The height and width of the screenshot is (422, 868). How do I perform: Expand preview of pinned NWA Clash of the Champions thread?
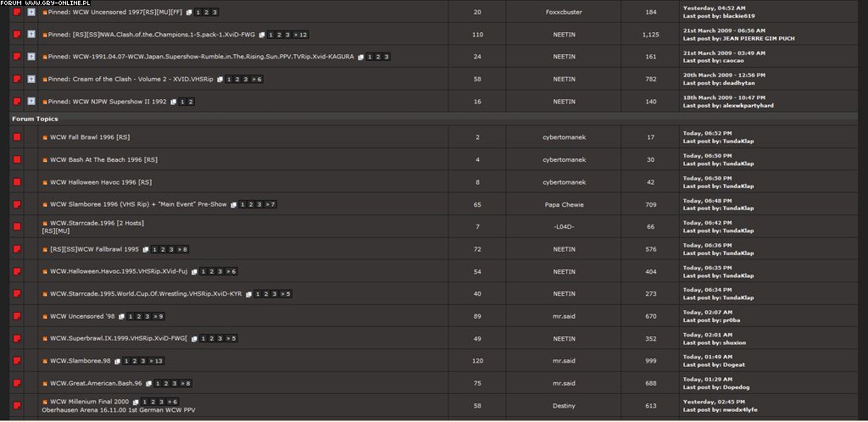coord(31,35)
